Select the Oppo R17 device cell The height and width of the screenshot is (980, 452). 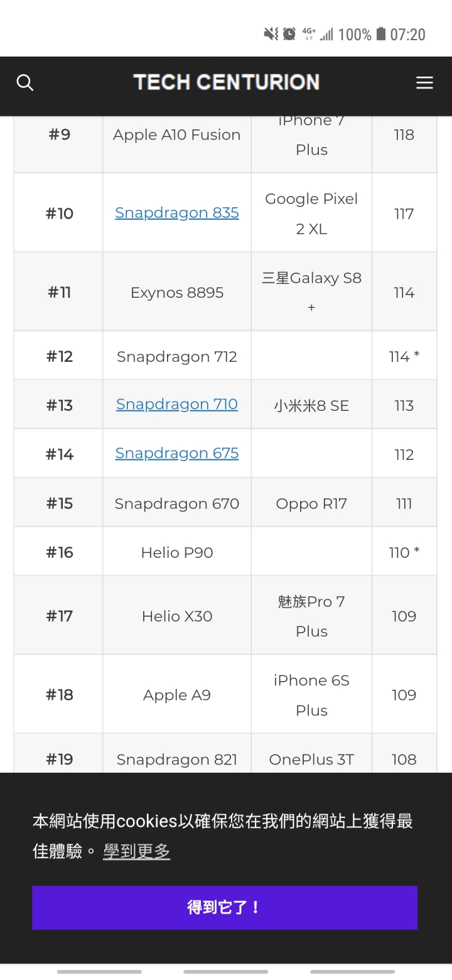click(311, 503)
